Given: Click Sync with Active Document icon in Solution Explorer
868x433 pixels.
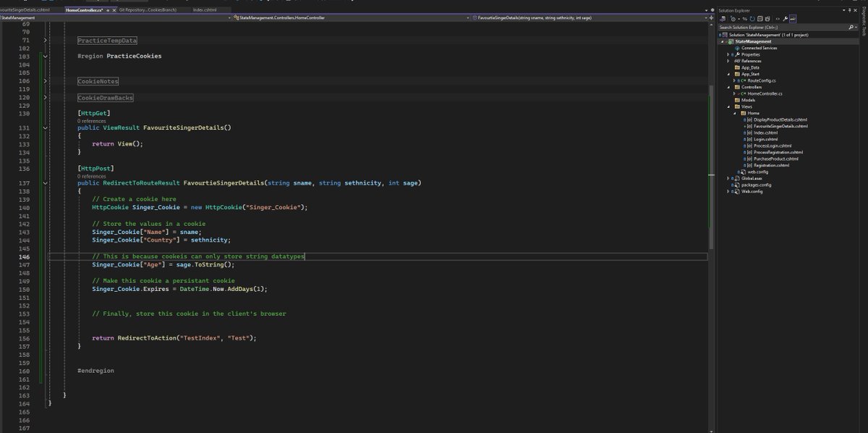Looking at the screenshot, I should tap(745, 18).
